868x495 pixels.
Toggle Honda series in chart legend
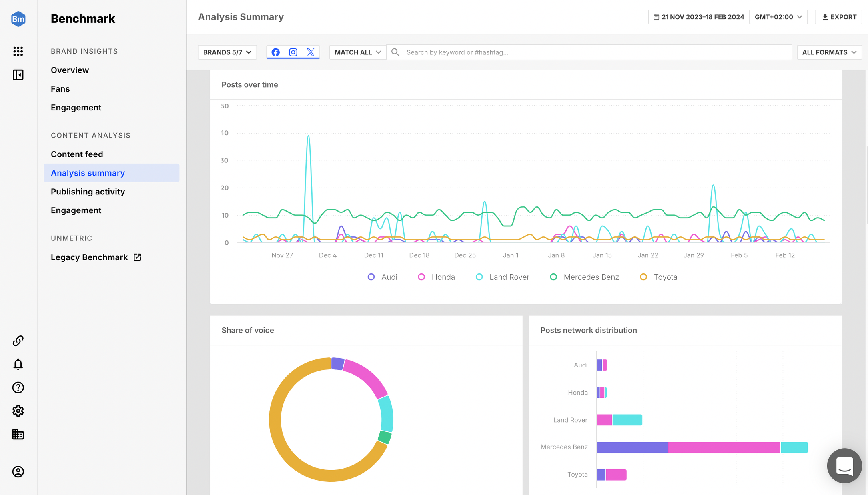436,277
